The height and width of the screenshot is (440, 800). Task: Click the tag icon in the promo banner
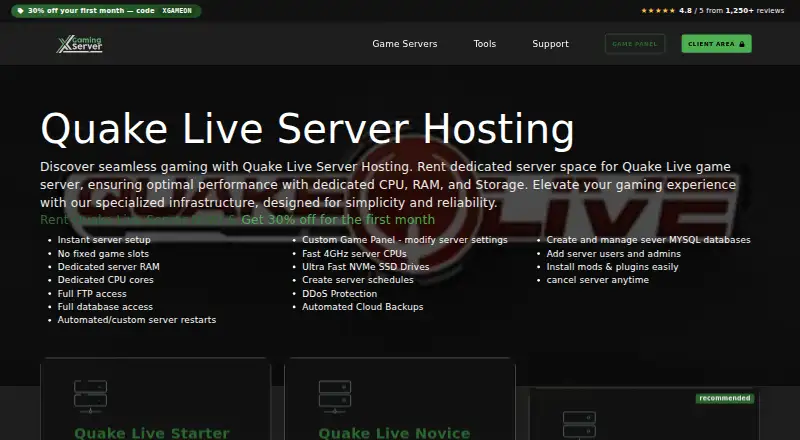(20, 11)
